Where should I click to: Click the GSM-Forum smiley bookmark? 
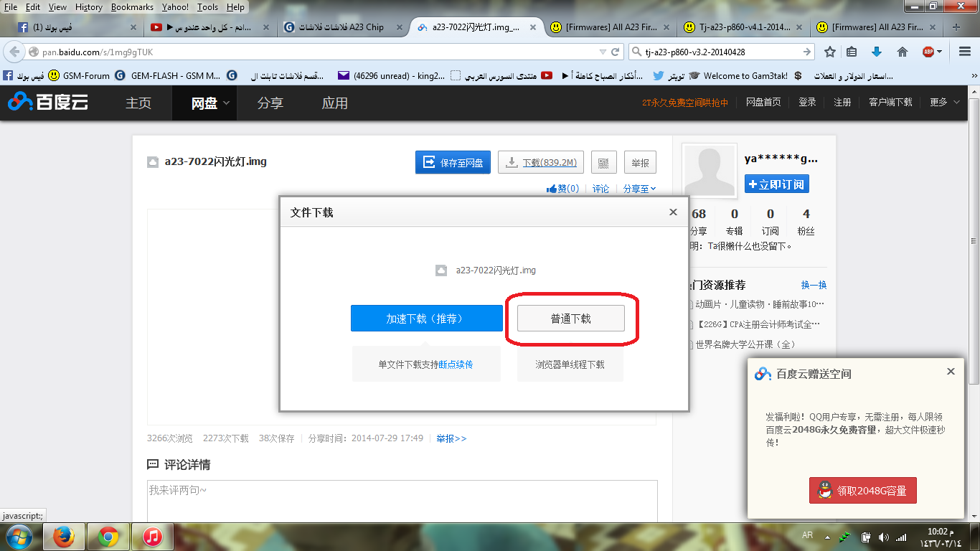(x=78, y=75)
